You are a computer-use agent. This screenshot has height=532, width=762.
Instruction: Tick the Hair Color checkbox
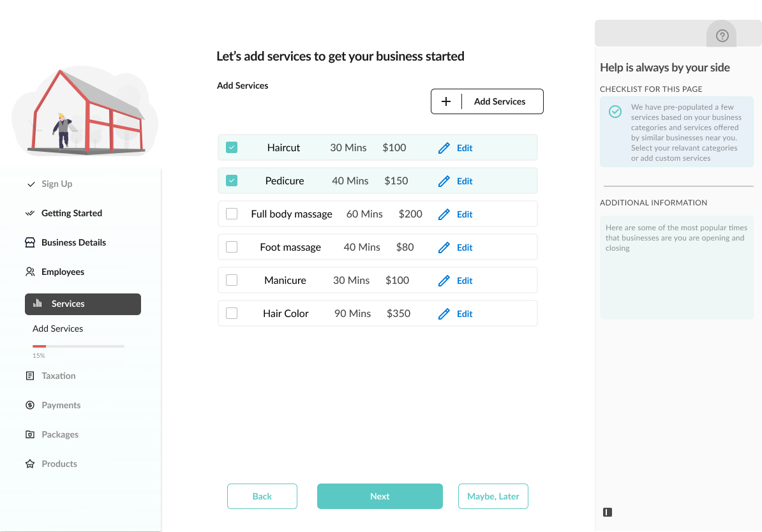click(232, 314)
